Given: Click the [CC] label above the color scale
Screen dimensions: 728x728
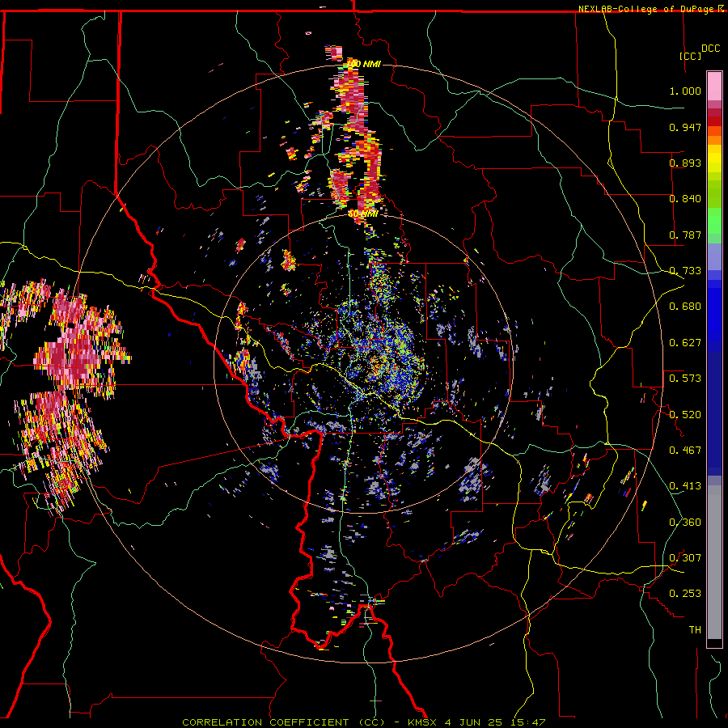Looking at the screenshot, I should pos(690,56).
